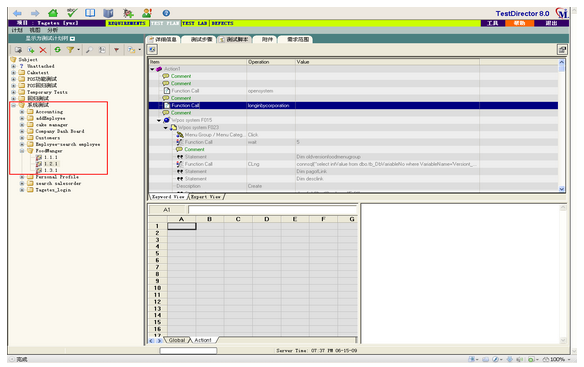Click the magnifier find icon in tree toolbar
Screen dimensions: 584x367
click(89, 50)
